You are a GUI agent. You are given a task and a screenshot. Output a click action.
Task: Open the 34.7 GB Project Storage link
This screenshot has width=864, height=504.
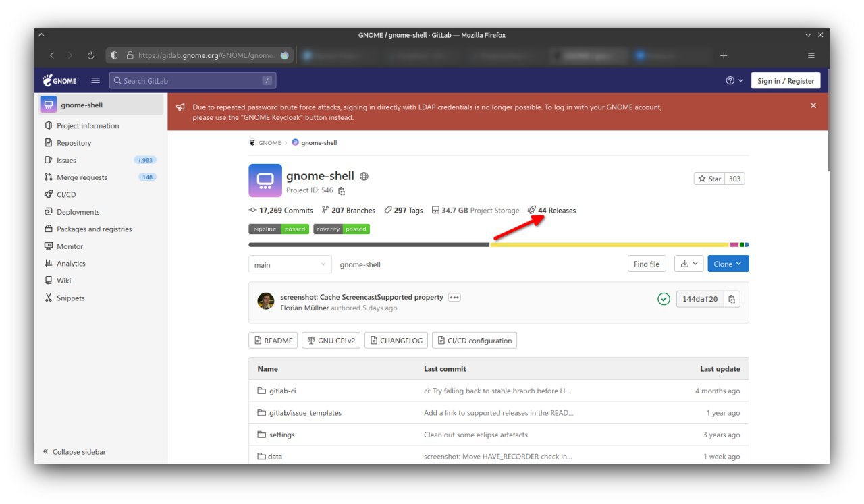(475, 211)
